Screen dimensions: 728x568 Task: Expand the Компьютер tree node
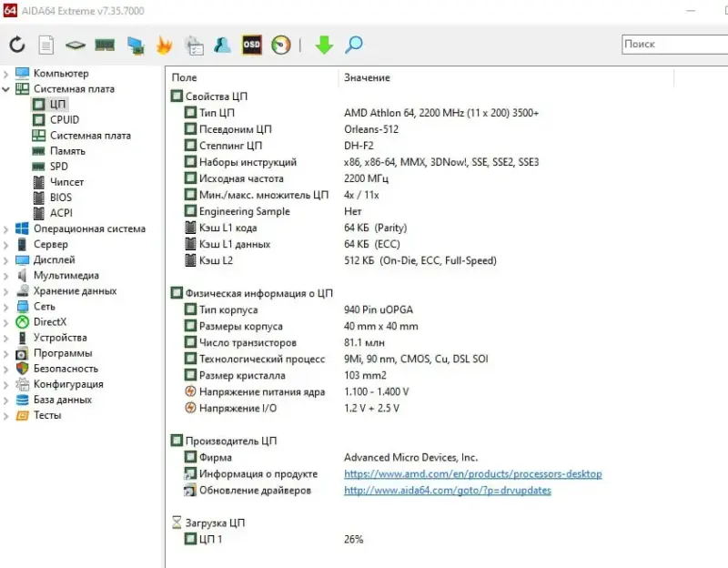(7, 73)
